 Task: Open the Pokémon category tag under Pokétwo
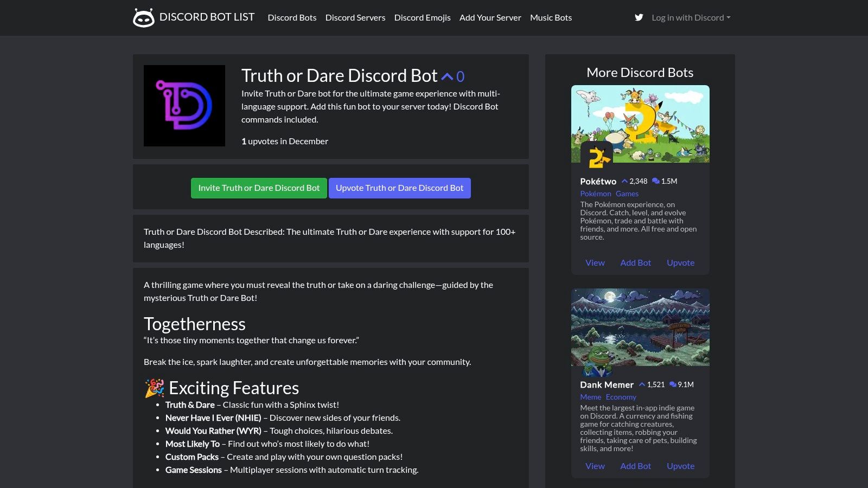pyautogui.click(x=595, y=194)
